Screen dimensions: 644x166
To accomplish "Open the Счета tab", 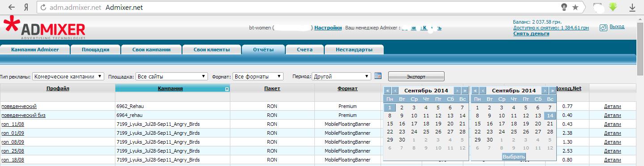I will [305, 50].
